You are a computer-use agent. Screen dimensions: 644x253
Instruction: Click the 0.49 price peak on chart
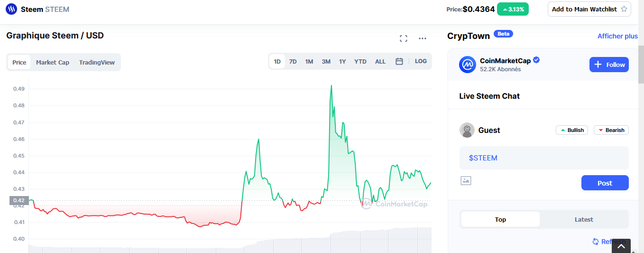coord(331,85)
